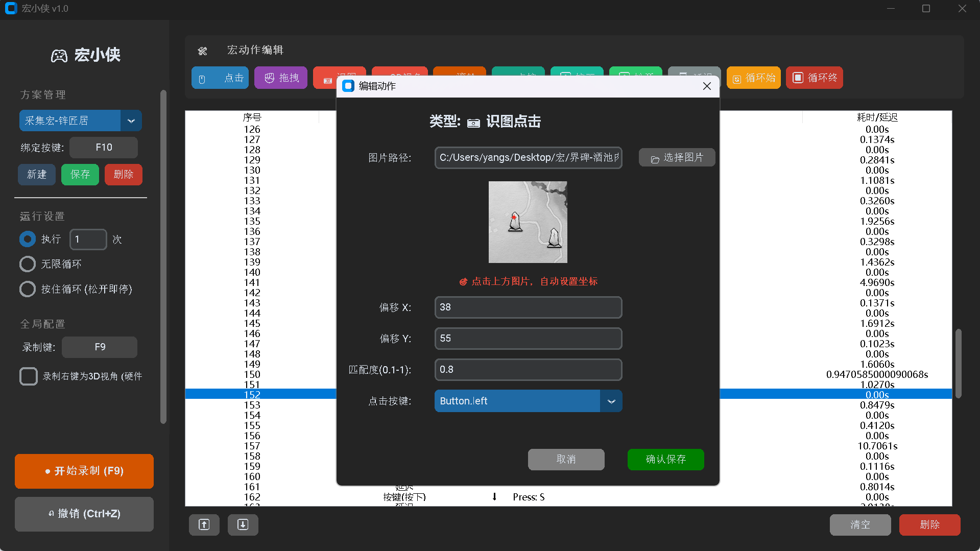This screenshot has width=980, height=551.
Task: Enable the 录制右键为3D视角 checkbox
Action: [x=29, y=376]
